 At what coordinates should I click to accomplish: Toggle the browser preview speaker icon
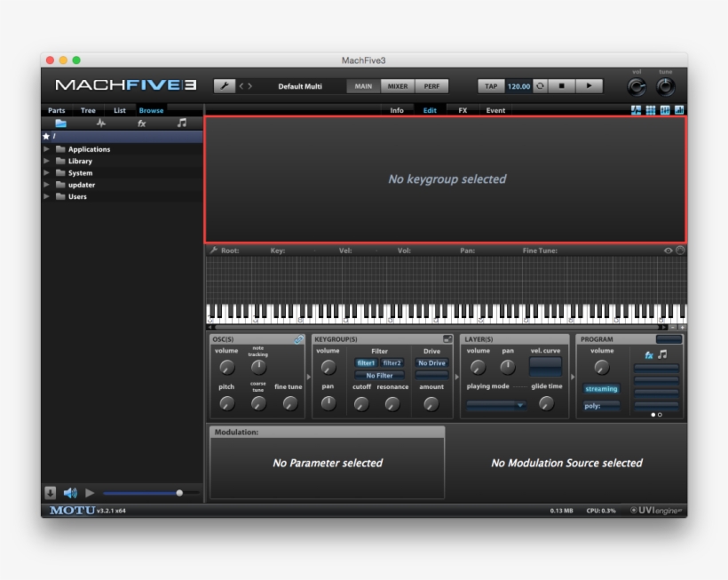pyautogui.click(x=70, y=493)
